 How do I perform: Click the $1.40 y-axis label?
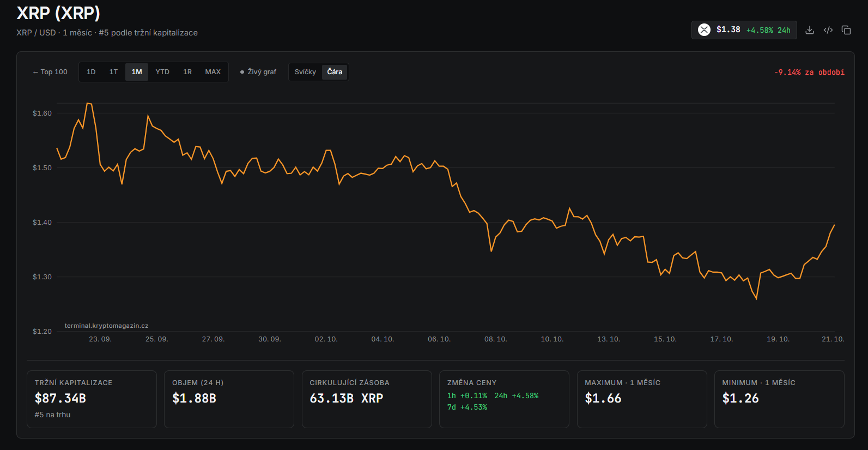pos(42,223)
